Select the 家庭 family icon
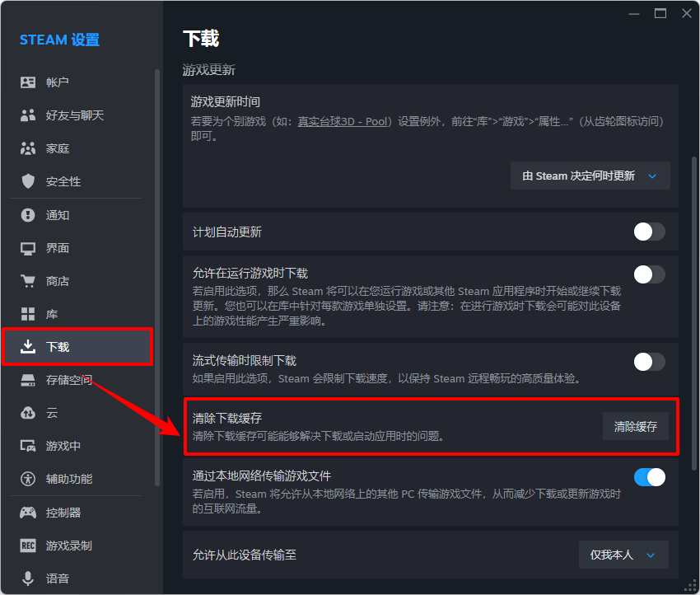Screen dimensions: 700x595 [28, 148]
